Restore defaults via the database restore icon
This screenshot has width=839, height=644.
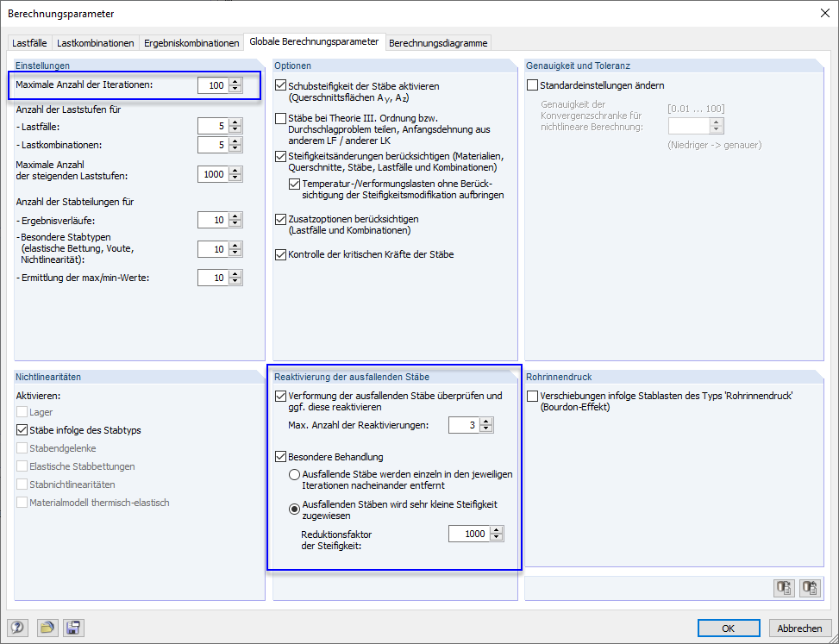tap(809, 588)
